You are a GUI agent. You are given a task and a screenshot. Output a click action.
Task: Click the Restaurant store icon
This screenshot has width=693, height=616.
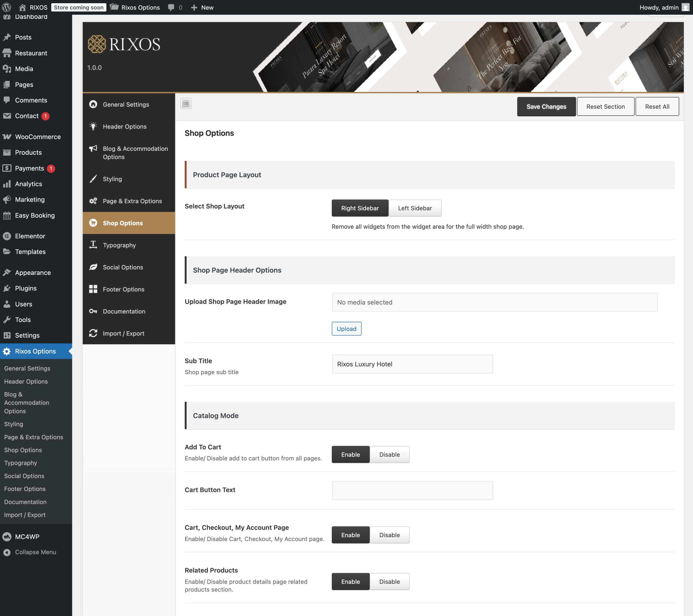coord(7,53)
